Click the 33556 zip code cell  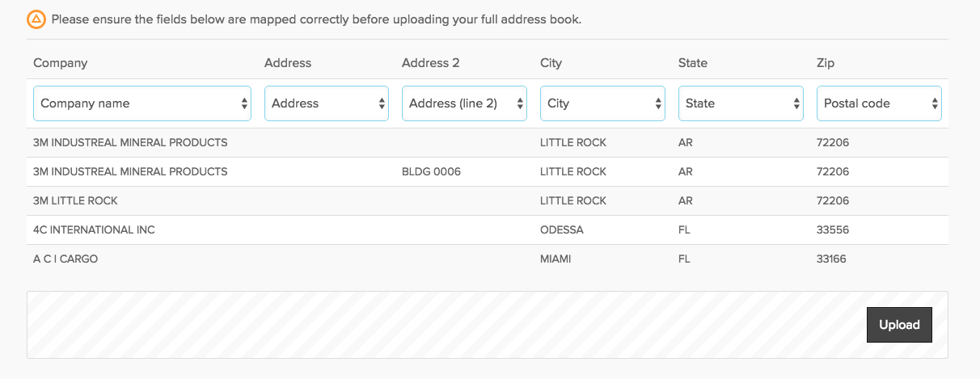tap(833, 230)
